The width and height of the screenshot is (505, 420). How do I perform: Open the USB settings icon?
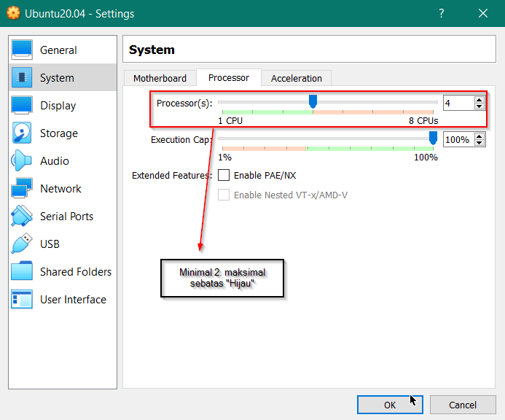22,244
